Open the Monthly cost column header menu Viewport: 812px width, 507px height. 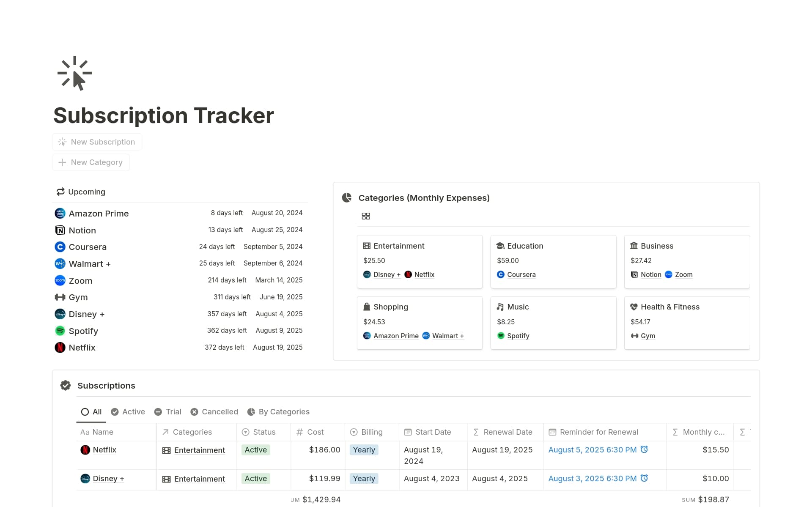700,432
